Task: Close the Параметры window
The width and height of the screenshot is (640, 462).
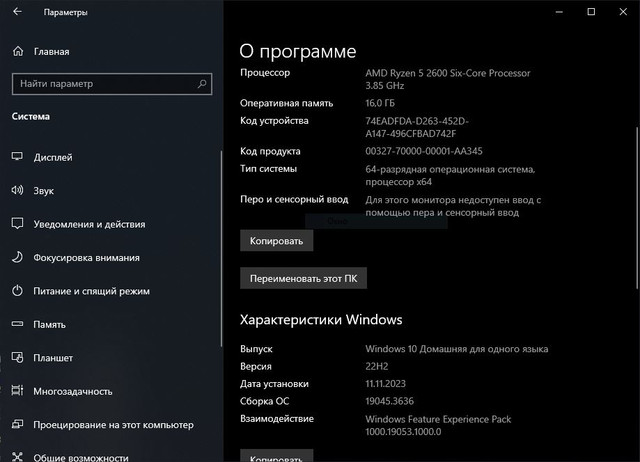Action: (x=623, y=12)
